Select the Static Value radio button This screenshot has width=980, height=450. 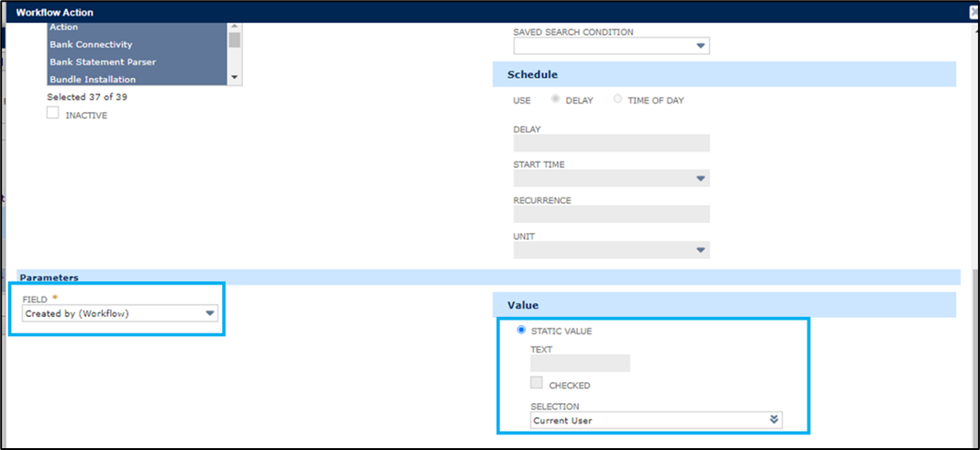click(x=521, y=331)
